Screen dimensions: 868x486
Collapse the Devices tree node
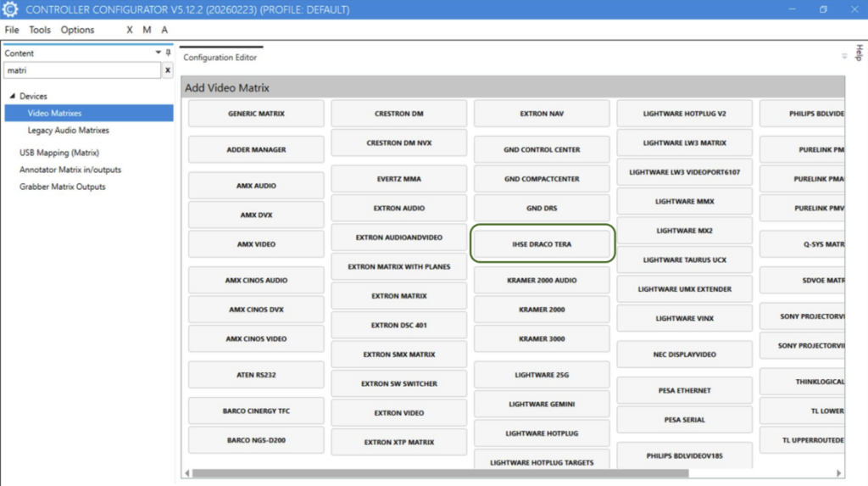(x=13, y=97)
